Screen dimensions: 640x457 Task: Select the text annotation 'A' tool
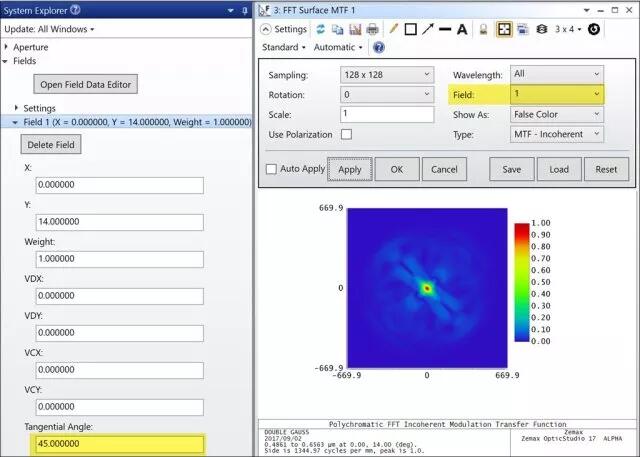pyautogui.click(x=461, y=29)
